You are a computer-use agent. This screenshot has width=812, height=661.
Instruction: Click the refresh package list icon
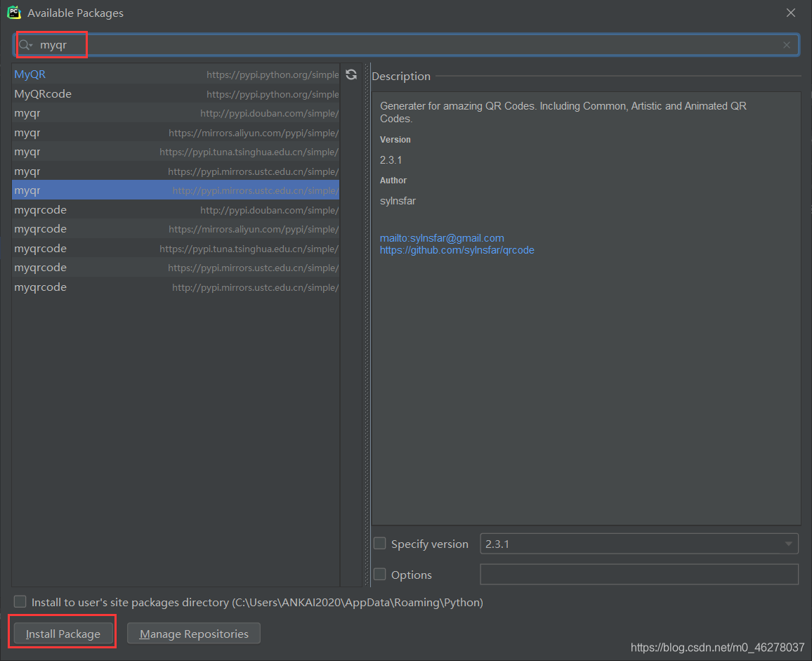point(351,74)
